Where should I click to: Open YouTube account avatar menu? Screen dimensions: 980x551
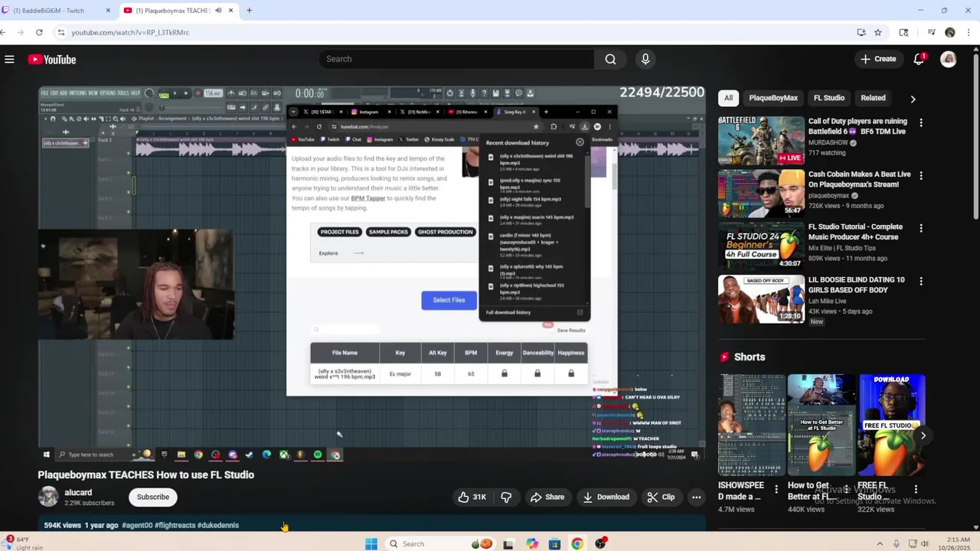pos(949,59)
